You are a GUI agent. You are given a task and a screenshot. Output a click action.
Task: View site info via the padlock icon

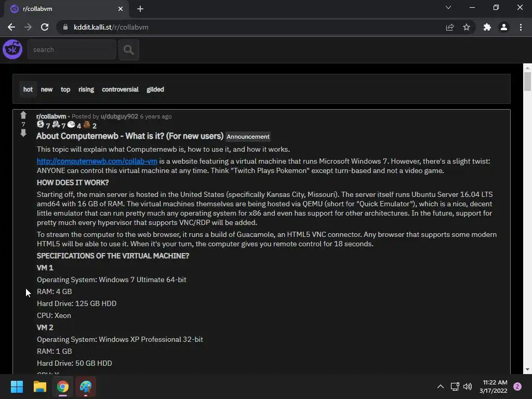(65, 27)
